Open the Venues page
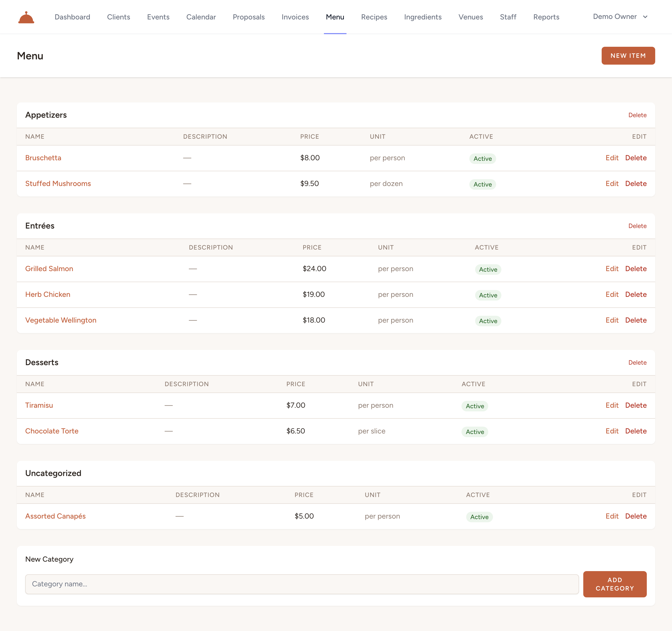672x631 pixels. tap(471, 17)
